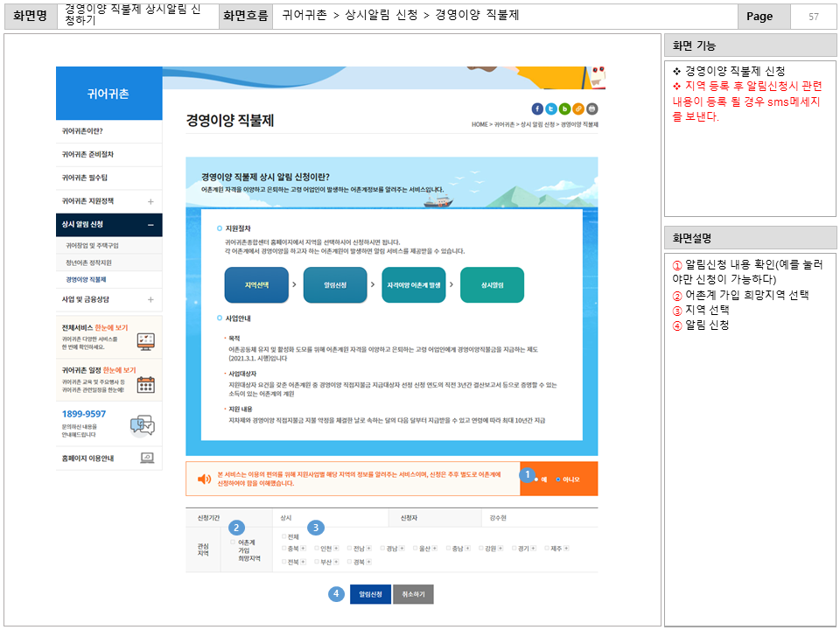
Task: Click the speaker icon in the orange banner
Action: coord(203,479)
